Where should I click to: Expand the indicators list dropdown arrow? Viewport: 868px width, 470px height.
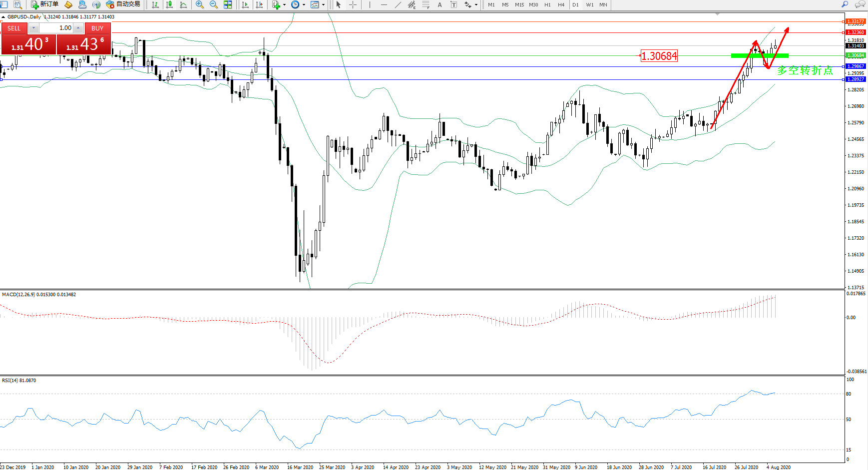pos(284,4)
